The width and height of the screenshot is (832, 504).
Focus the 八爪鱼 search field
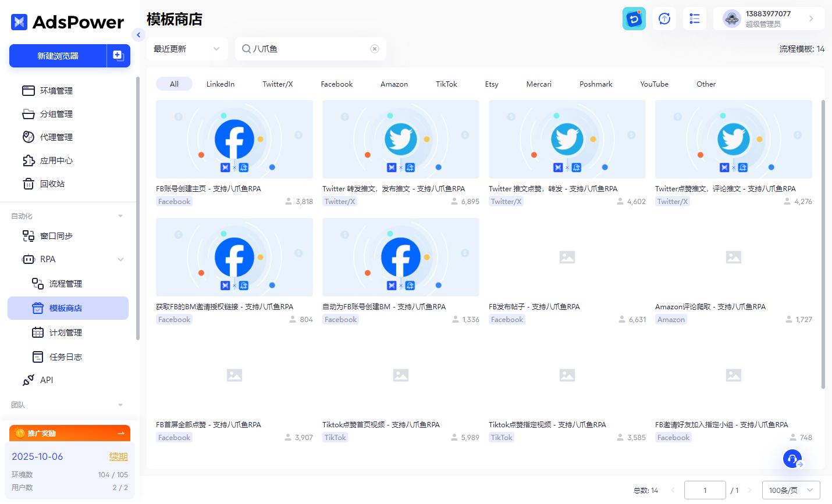(311, 49)
